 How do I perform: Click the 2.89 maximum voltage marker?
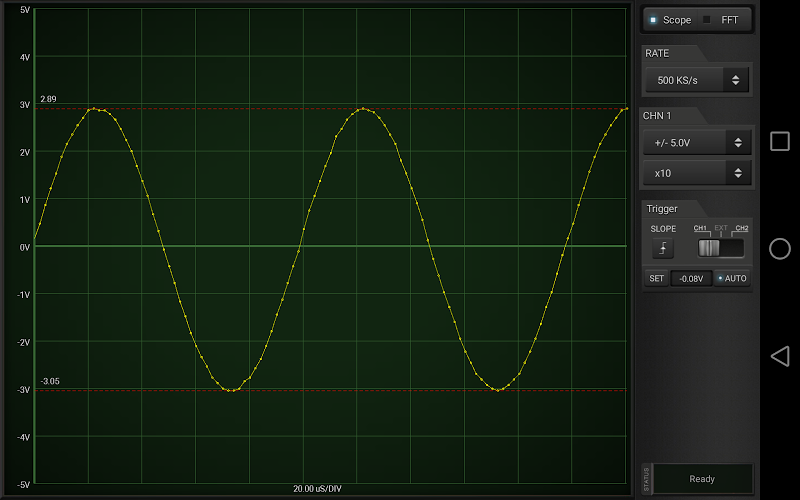48,100
